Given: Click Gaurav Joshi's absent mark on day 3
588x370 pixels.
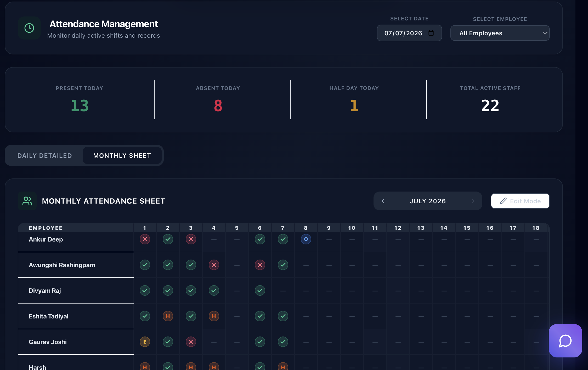Looking at the screenshot, I should 191,342.
